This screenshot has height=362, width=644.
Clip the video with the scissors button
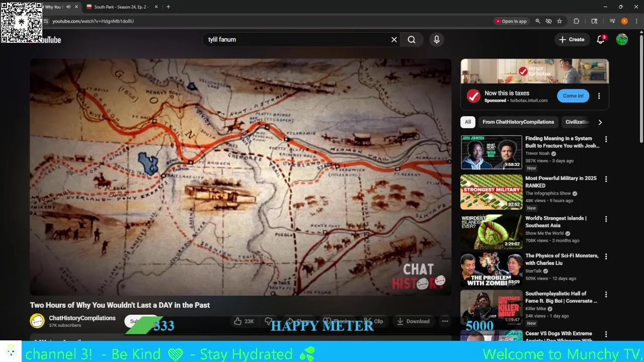374,321
